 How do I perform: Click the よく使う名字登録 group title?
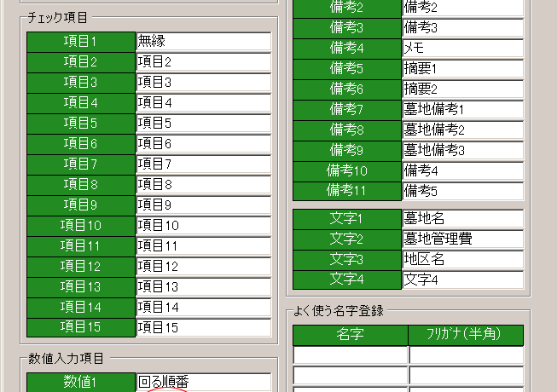pyautogui.click(x=339, y=311)
